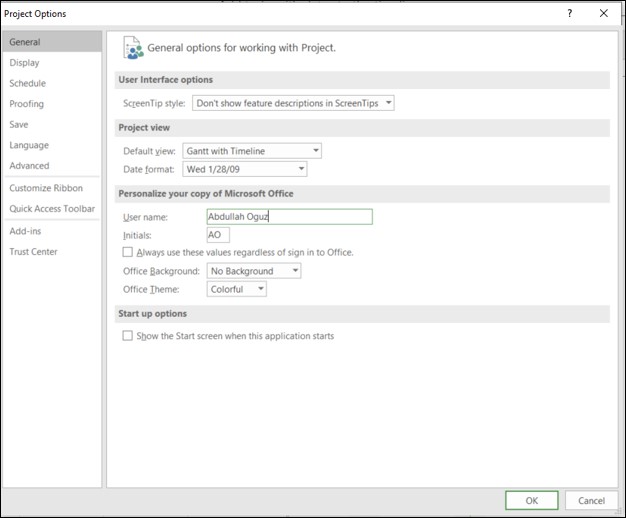Click the General options header icon
This screenshot has width=626, height=518.
click(132, 47)
